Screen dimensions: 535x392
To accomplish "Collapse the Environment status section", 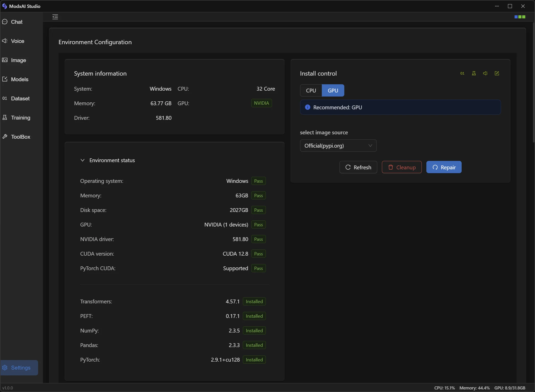I will 83,160.
